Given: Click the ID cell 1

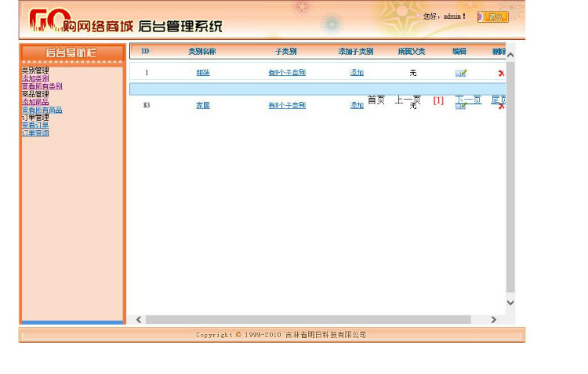Looking at the screenshot, I should pos(147,73).
